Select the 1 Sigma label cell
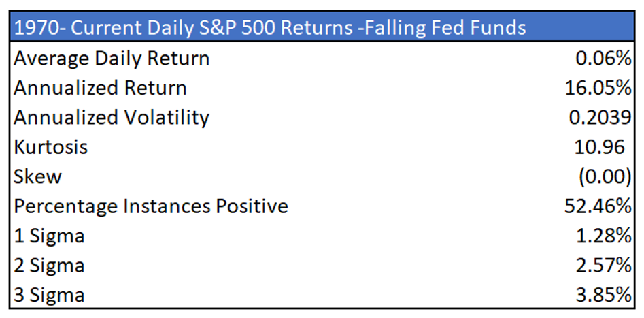This screenshot has height=318, width=644. [49, 236]
